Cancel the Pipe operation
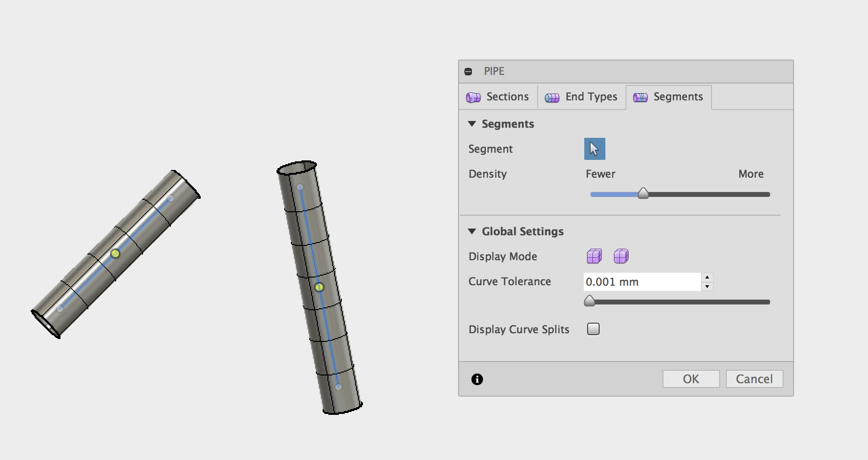This screenshot has height=460, width=868. click(754, 379)
